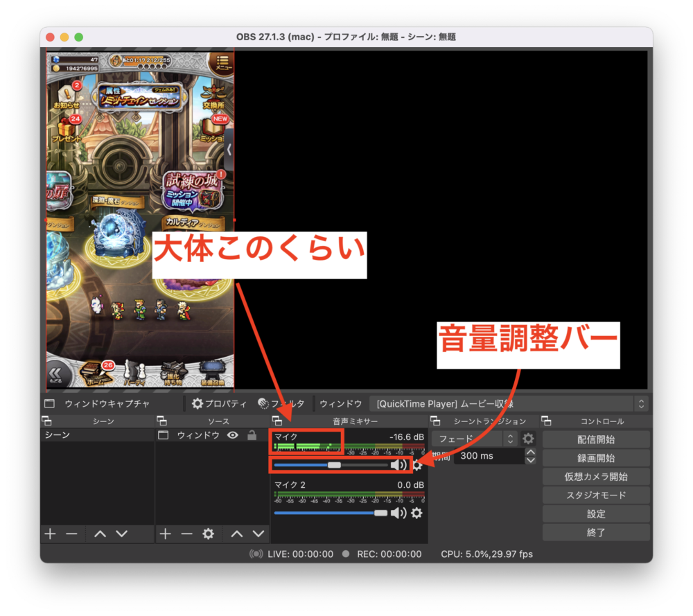Click the ウィンドウキャプチャ source icon
693x616 pixels.
(x=49, y=403)
